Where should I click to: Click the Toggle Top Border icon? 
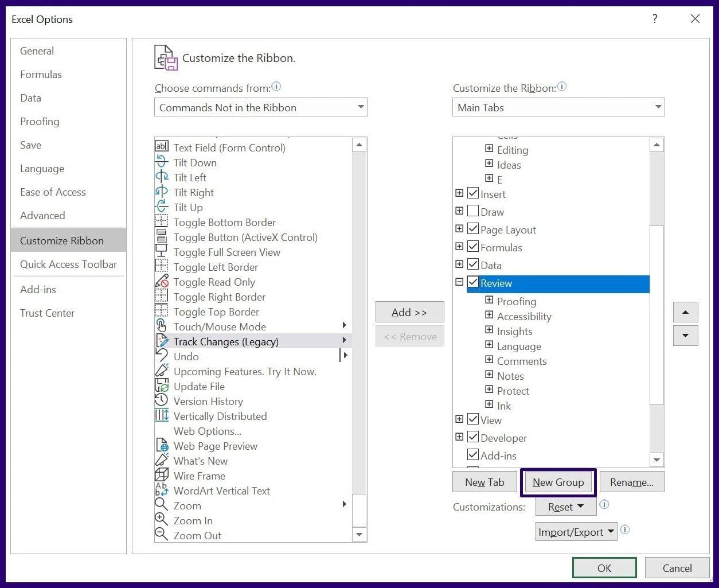[x=162, y=311]
